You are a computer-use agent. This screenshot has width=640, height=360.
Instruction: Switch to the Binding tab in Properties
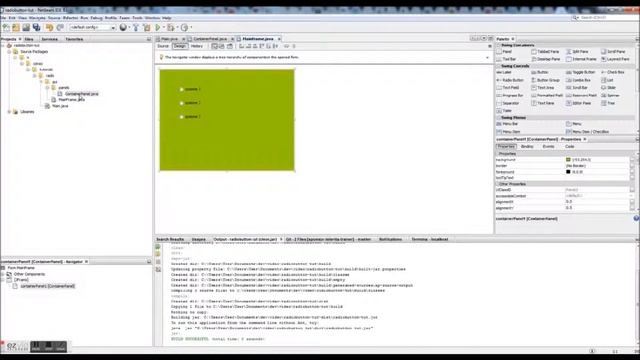pos(527,147)
